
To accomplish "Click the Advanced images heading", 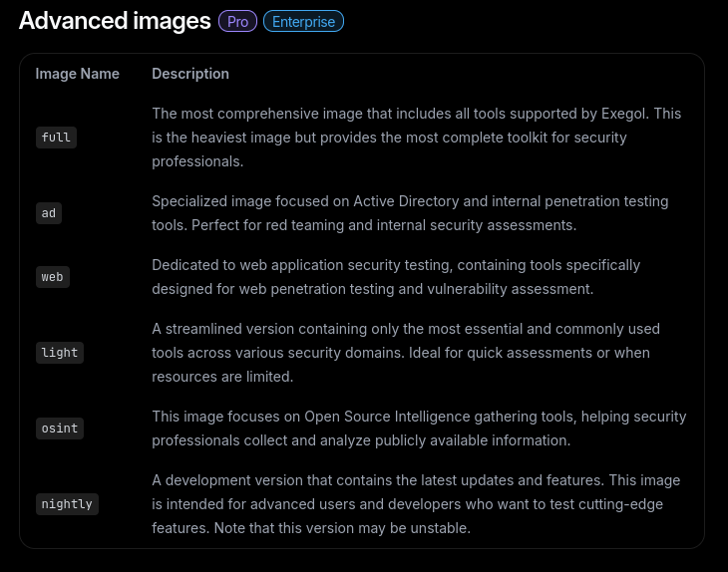I will pyautogui.click(x=115, y=21).
